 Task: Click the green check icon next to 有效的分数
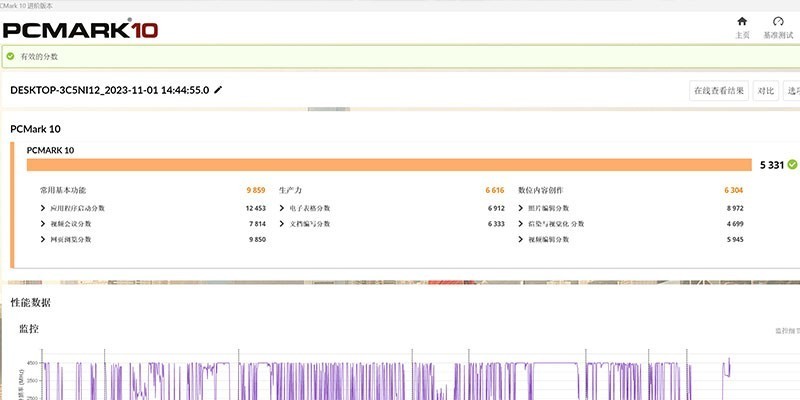click(10, 56)
